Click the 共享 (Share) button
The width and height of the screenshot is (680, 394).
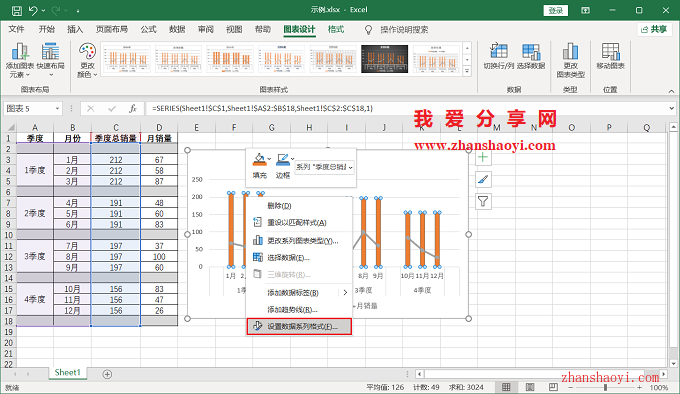click(654, 29)
